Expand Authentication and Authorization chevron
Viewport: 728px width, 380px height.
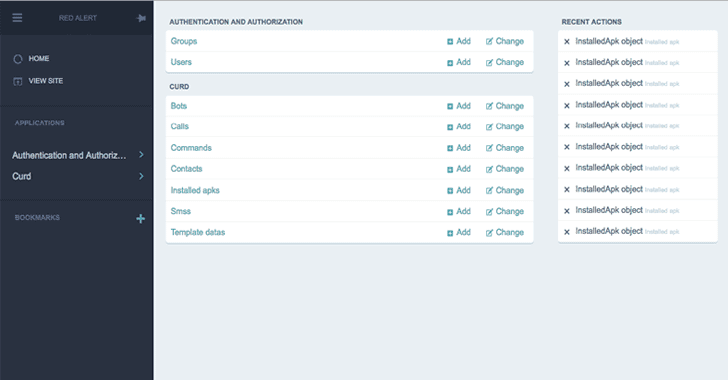point(141,155)
